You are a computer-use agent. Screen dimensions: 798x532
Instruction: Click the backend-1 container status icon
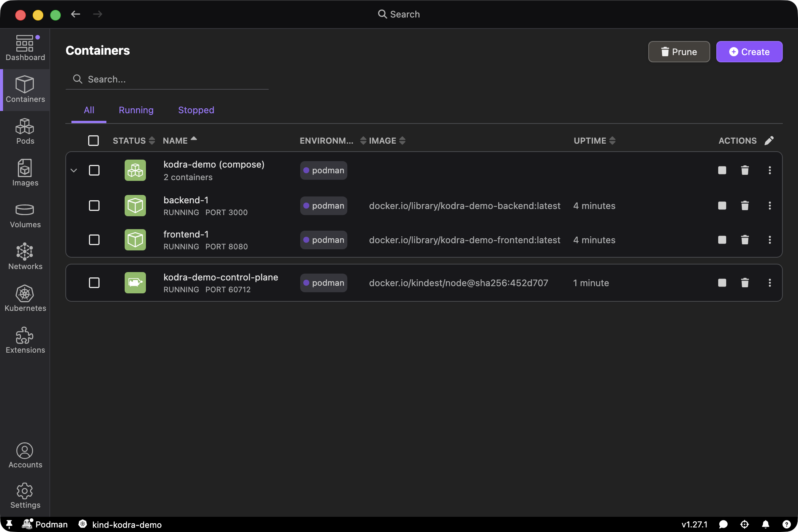[135, 206]
